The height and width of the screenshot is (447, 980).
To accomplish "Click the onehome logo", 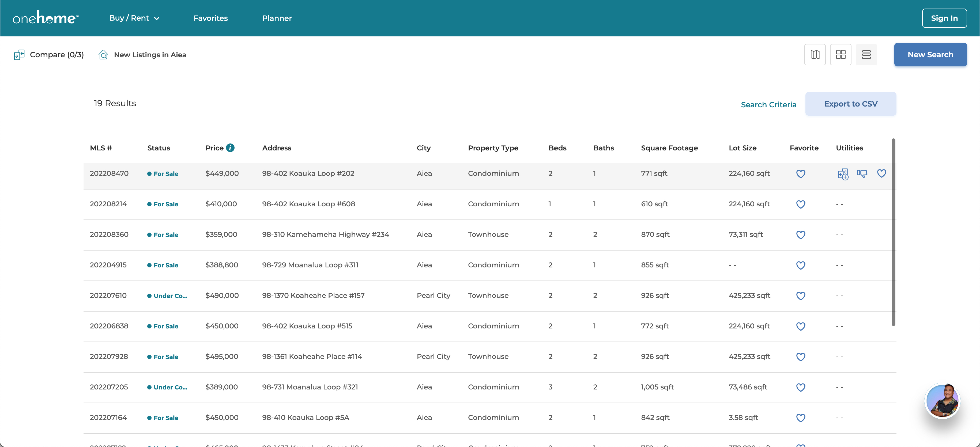I will point(46,18).
